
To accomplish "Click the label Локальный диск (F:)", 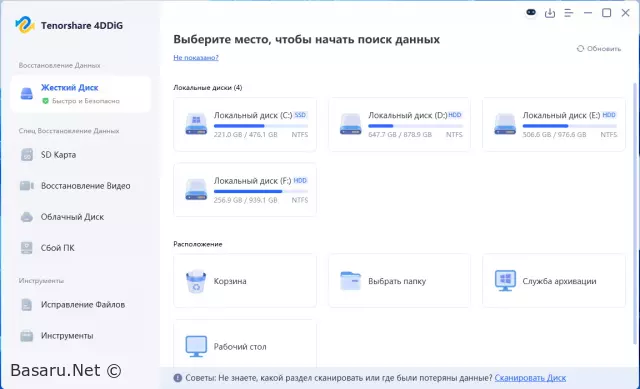I will 253,180.
